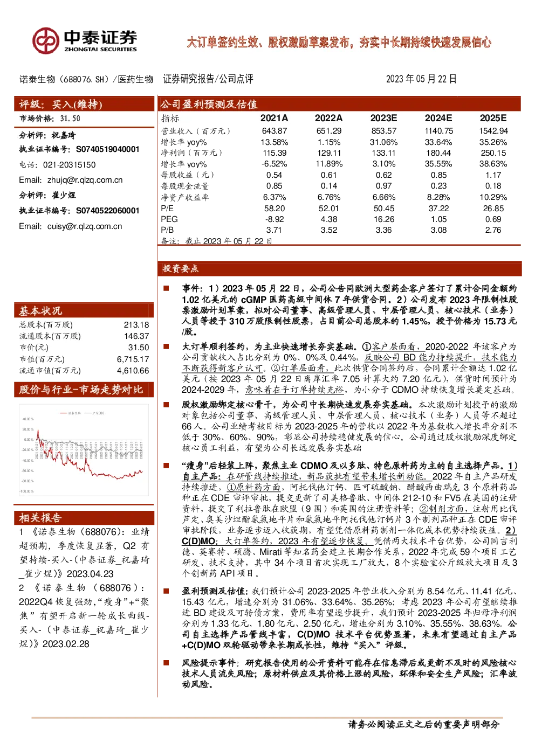535x756 pixels.
Task: Click the Zhongtai Securities logo icon
Action: coord(45,40)
